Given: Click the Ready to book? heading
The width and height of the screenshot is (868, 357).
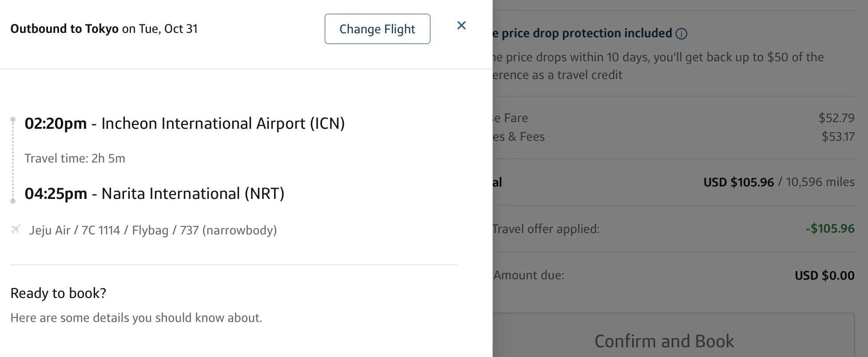Looking at the screenshot, I should pos(58,293).
